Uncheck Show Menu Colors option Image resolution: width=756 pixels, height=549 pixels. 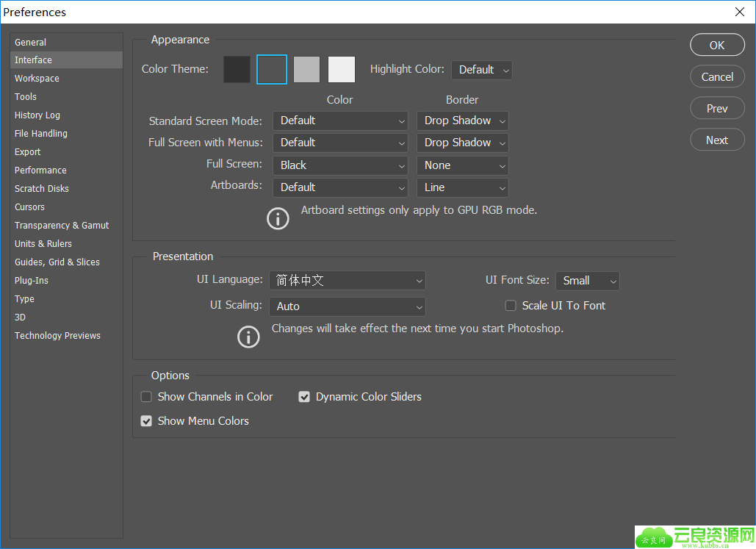tap(146, 421)
